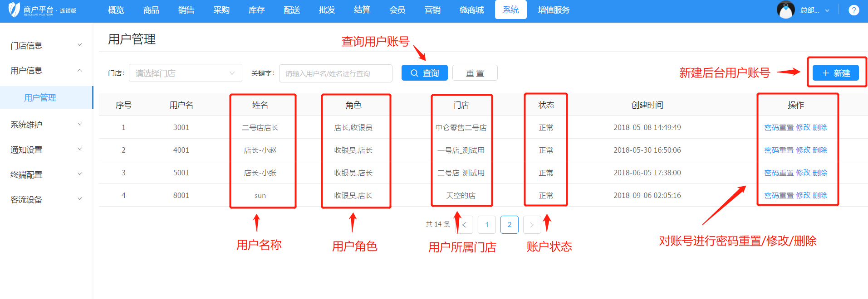Open the 请选择门店 store dropdown
Screen dimensions: 868x299
point(185,73)
